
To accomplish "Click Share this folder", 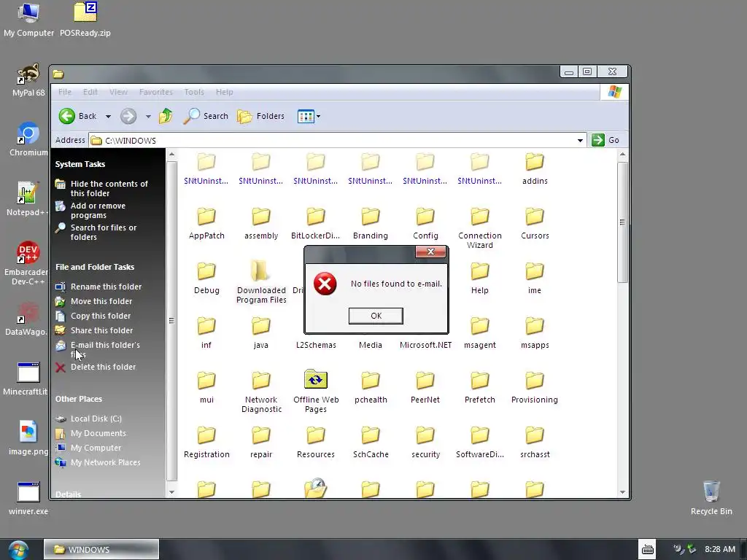I will 101,330.
